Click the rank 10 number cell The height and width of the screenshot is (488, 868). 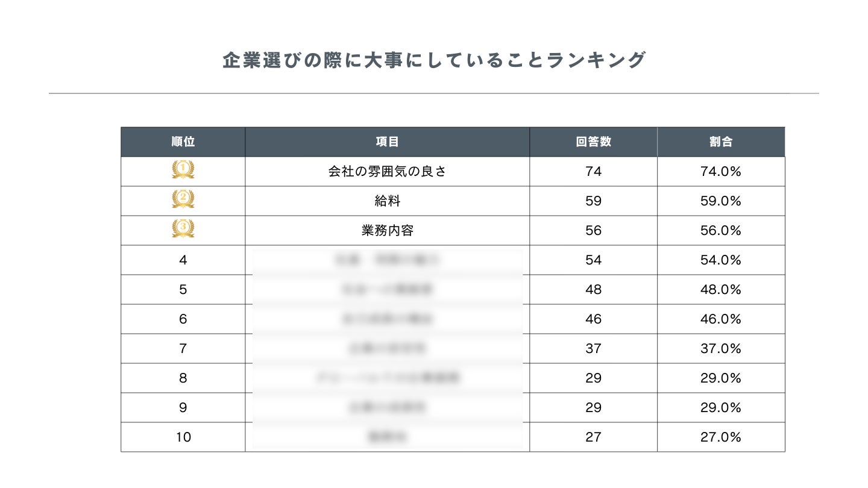pos(183,437)
